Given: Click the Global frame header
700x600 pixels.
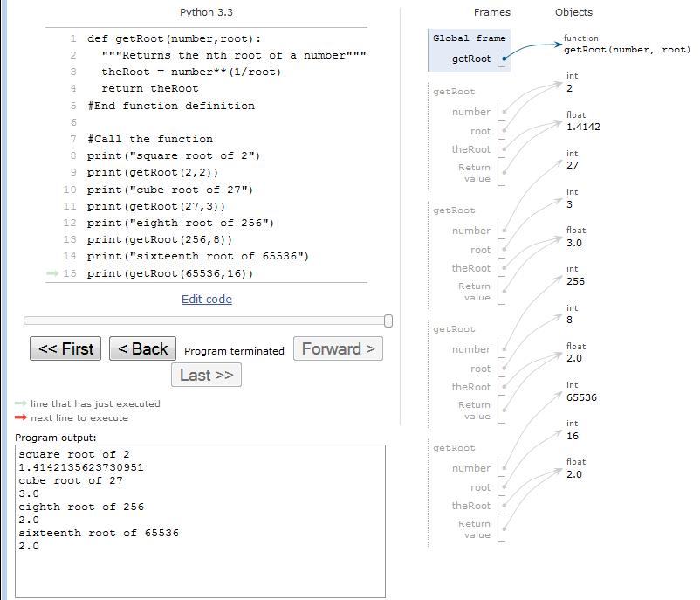Looking at the screenshot, I should (x=469, y=38).
